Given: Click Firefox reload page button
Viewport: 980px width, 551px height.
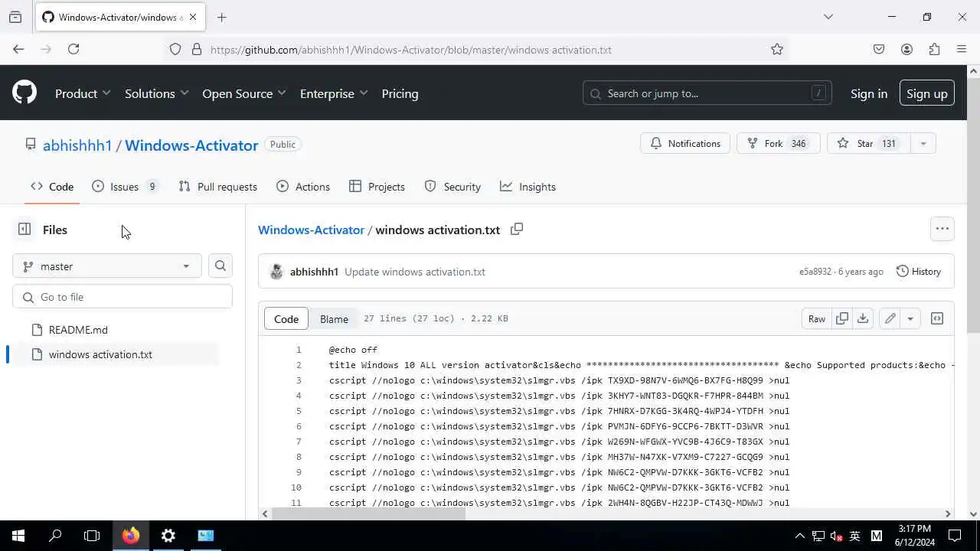Looking at the screenshot, I should 73,49.
